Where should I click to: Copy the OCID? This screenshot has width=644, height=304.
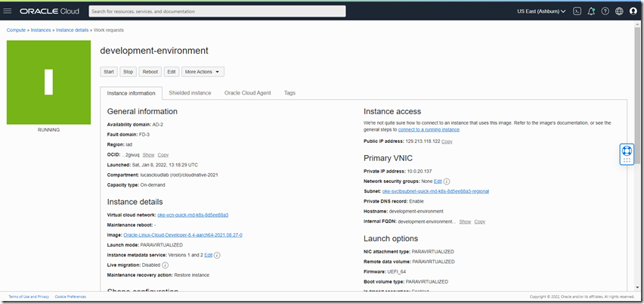163,155
